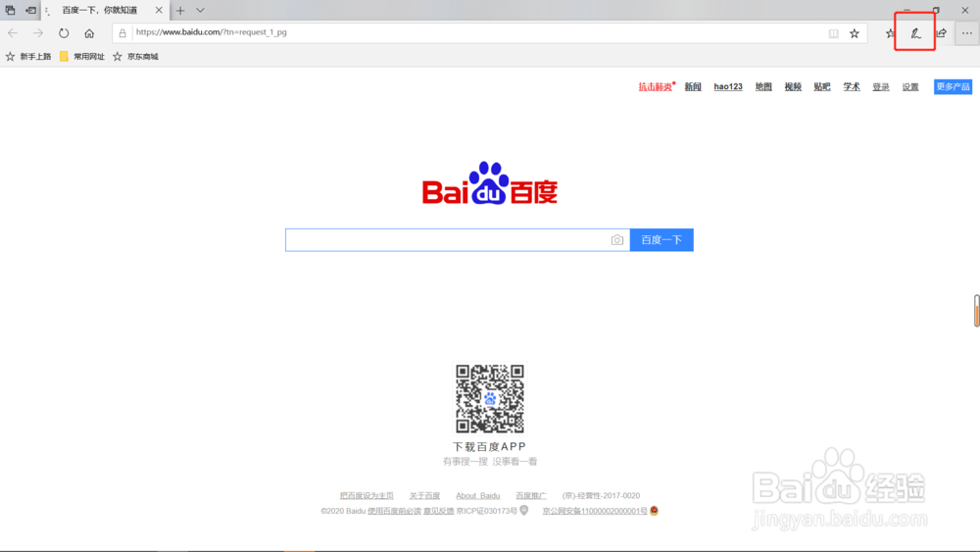The height and width of the screenshot is (552, 980).
Task: Open hao123 link
Action: point(728,87)
